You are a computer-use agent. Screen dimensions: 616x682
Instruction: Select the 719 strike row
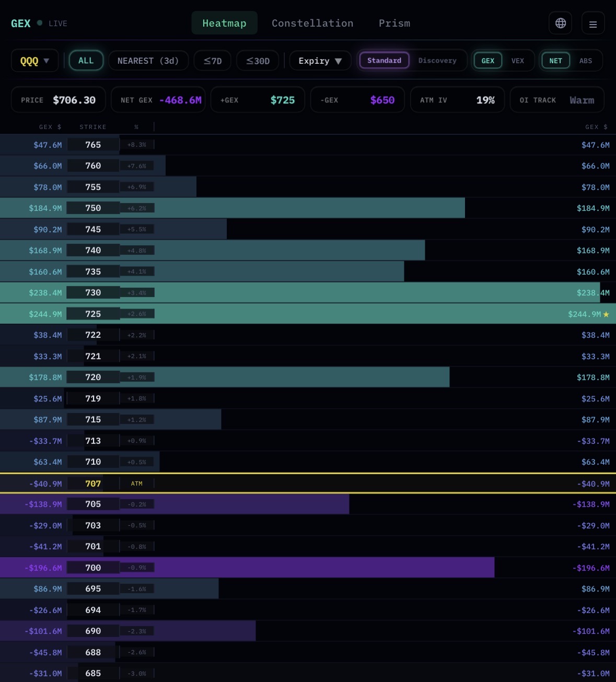click(x=308, y=398)
